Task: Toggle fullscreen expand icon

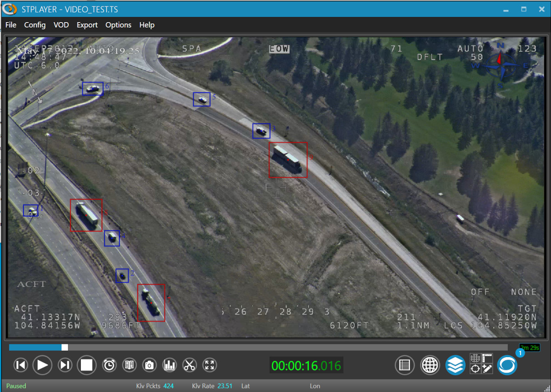Action: coord(209,365)
